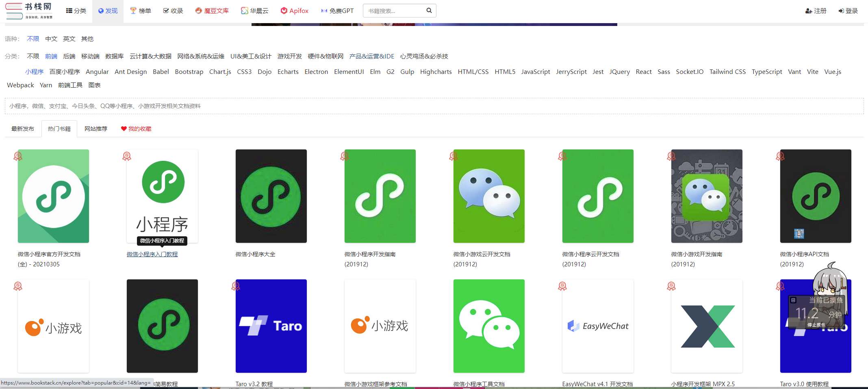Visit the 魔豆文库 link
The height and width of the screenshot is (389, 868).
tap(212, 11)
